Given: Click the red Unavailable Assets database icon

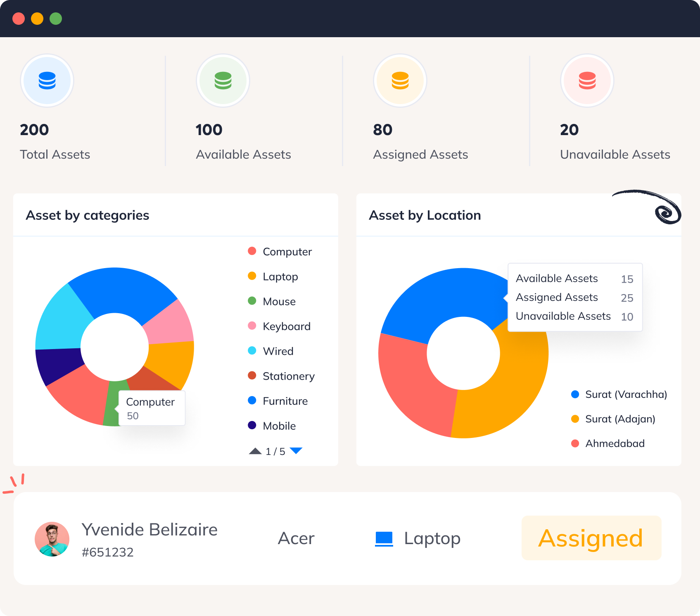Looking at the screenshot, I should tap(586, 81).
